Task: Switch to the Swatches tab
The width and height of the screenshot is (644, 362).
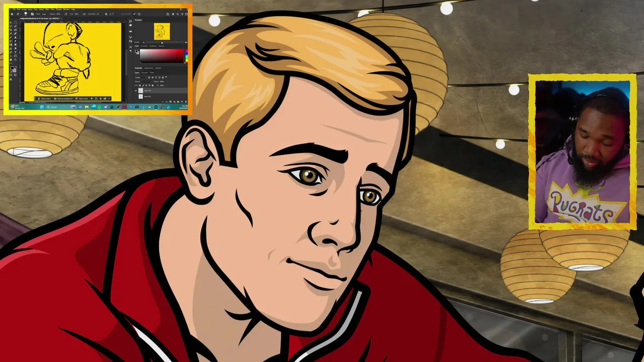Action: pyautogui.click(x=144, y=46)
